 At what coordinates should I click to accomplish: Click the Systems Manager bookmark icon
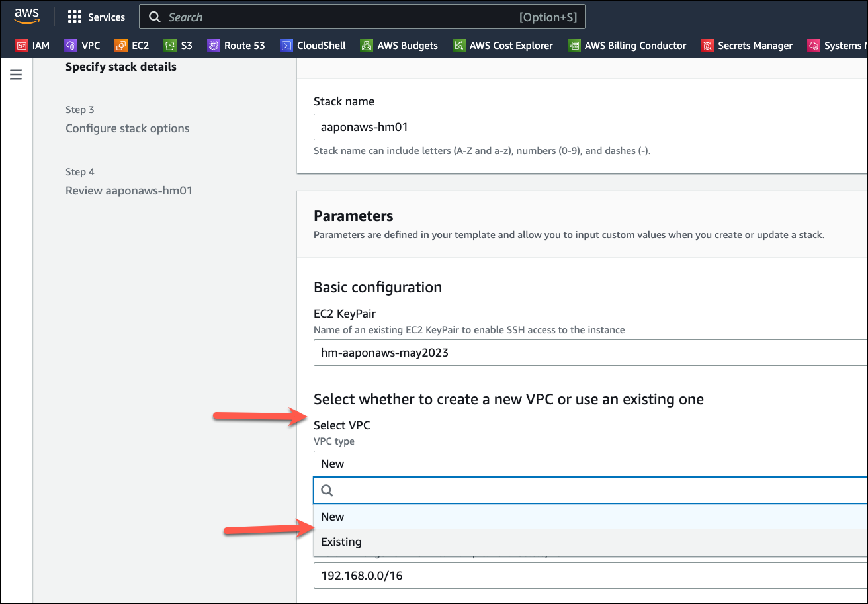coord(814,46)
